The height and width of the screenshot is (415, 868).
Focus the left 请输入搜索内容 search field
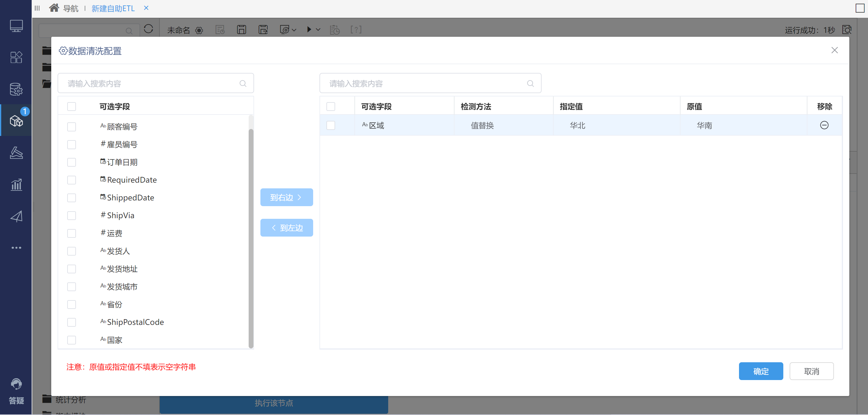(156, 83)
